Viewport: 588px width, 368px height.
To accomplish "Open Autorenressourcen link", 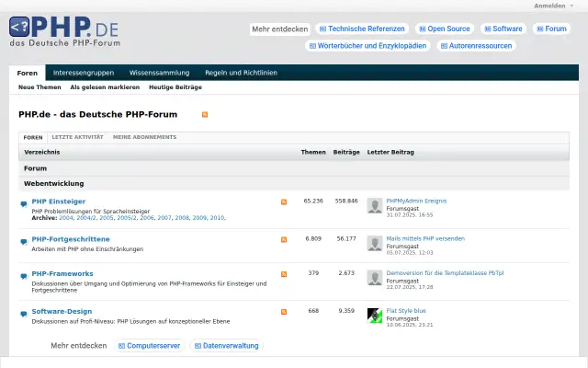I will point(476,46).
